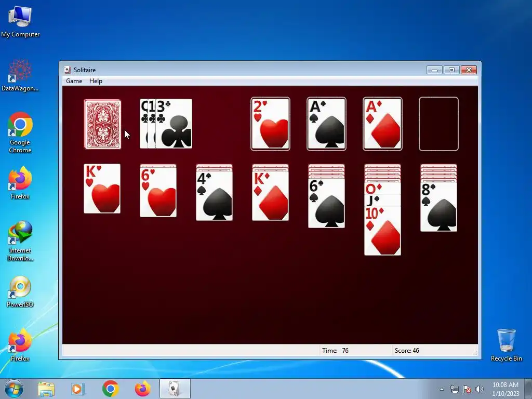
Task: Show hidden system tray icons
Action: click(442, 390)
